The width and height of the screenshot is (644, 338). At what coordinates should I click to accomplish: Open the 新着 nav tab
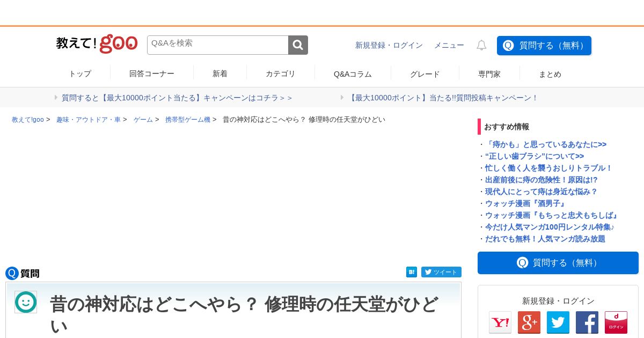tap(220, 74)
